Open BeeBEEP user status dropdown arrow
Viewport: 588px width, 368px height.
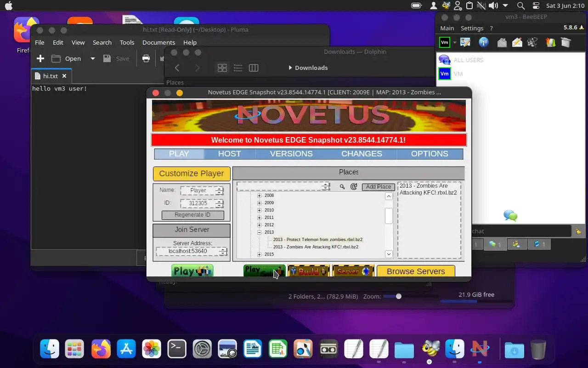(x=455, y=43)
